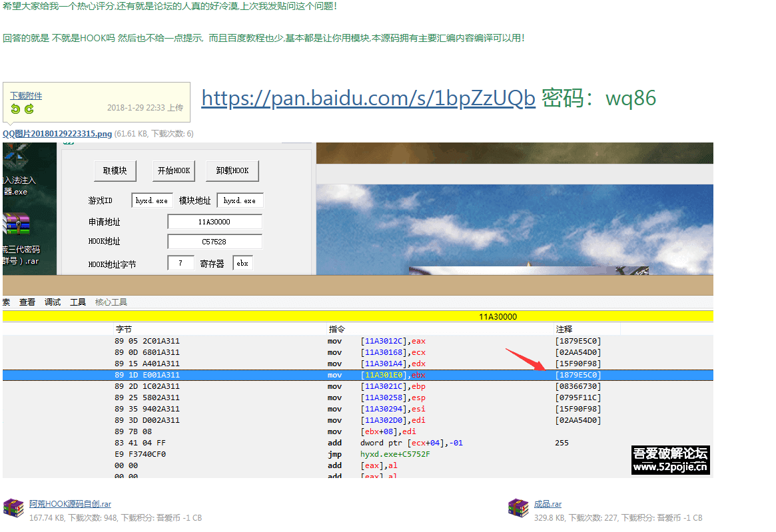Image resolution: width=776 pixels, height=532 pixels.
Task: Click the HOOK地址 field showing C57528
Action: click(x=214, y=241)
